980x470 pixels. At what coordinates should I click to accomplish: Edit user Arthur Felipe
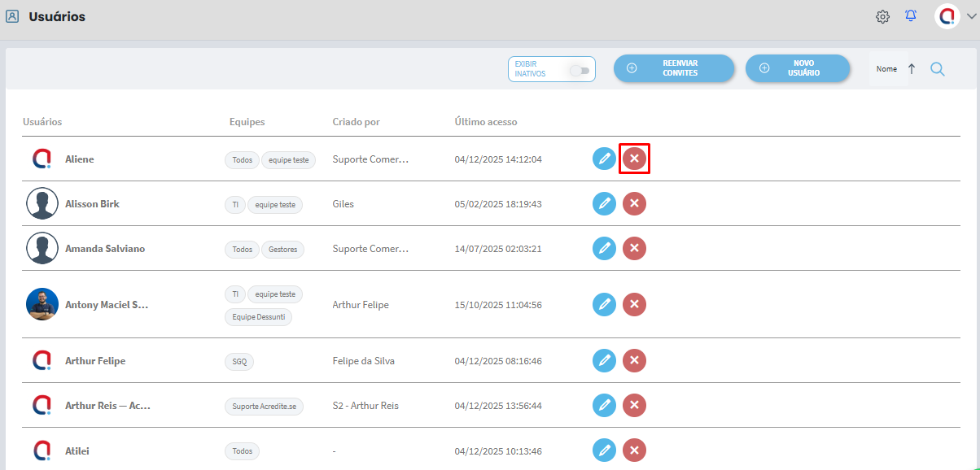(x=604, y=360)
